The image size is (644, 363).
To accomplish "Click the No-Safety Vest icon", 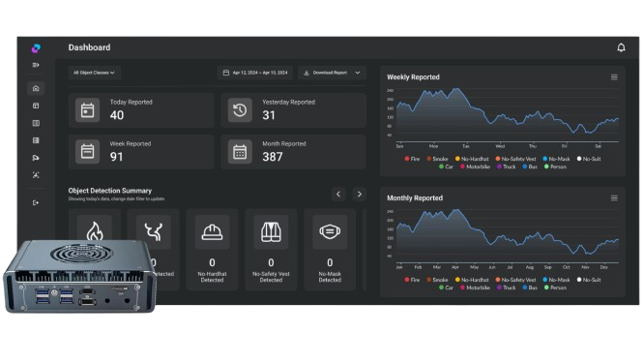I will [x=271, y=231].
